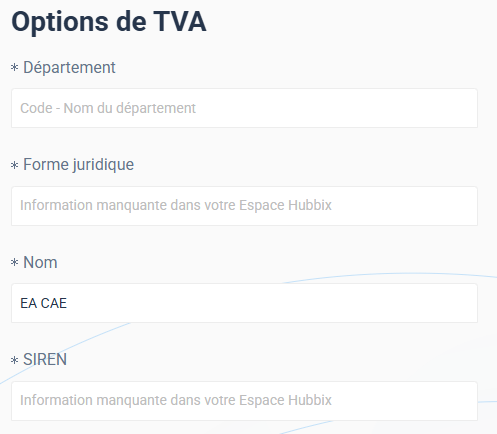Click the SIREN label text

point(45,360)
